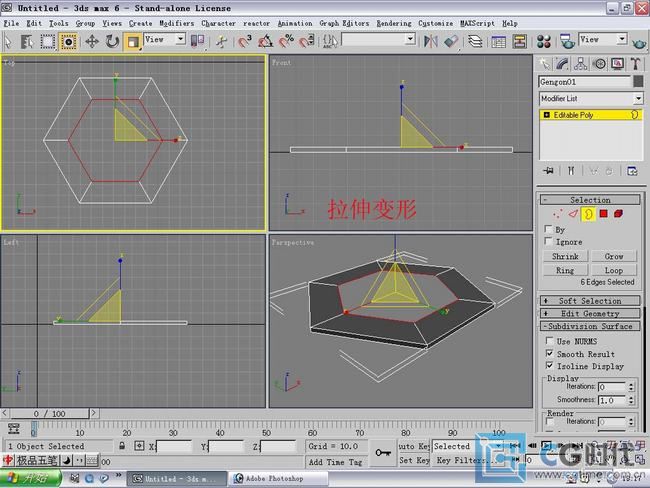Open the Render Scene dialog teapot

pyautogui.click(x=567, y=41)
